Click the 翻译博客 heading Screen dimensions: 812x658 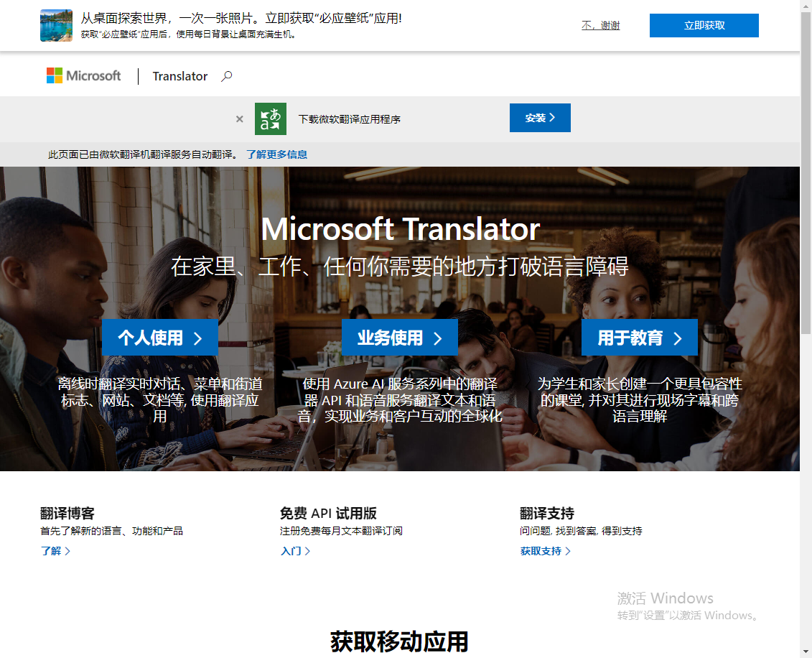(67, 513)
